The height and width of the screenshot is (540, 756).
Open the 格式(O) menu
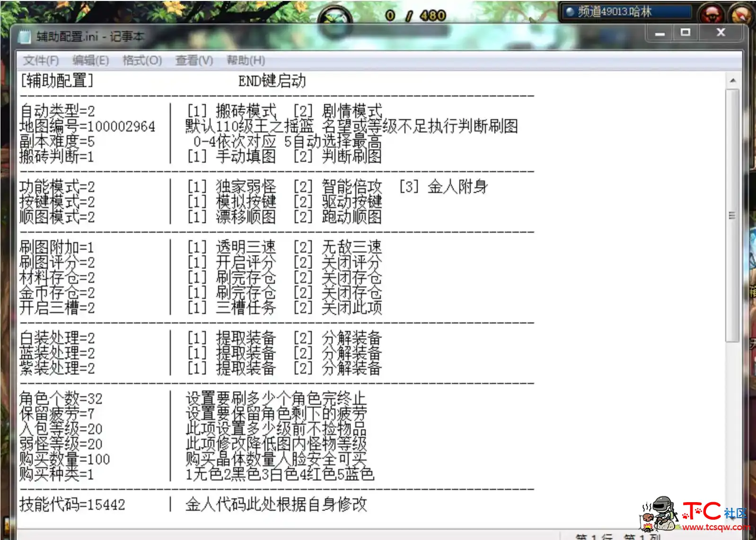coord(142,61)
